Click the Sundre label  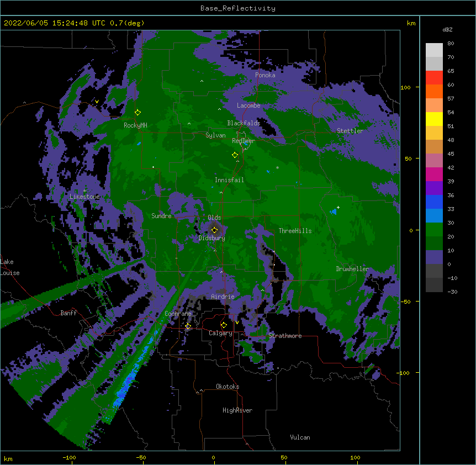[161, 216]
